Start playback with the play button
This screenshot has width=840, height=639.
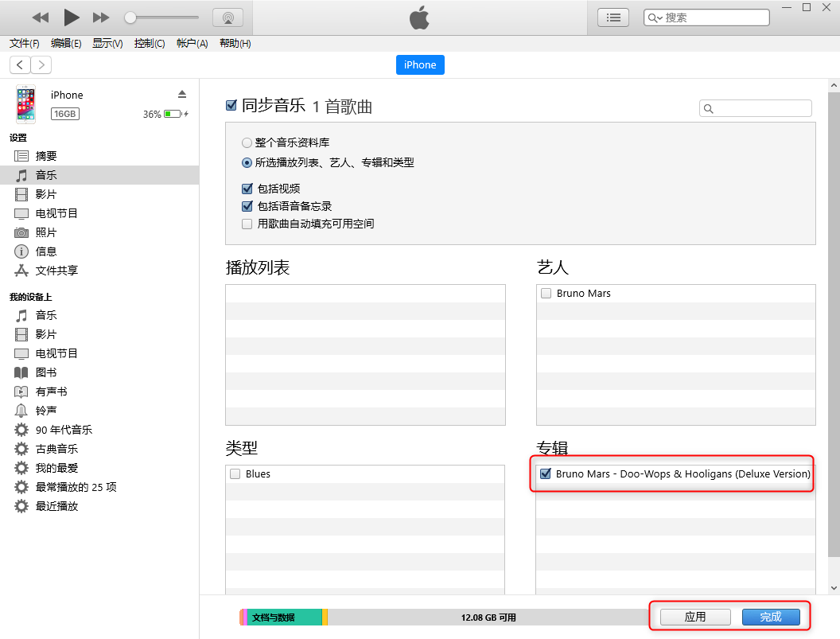click(x=72, y=18)
